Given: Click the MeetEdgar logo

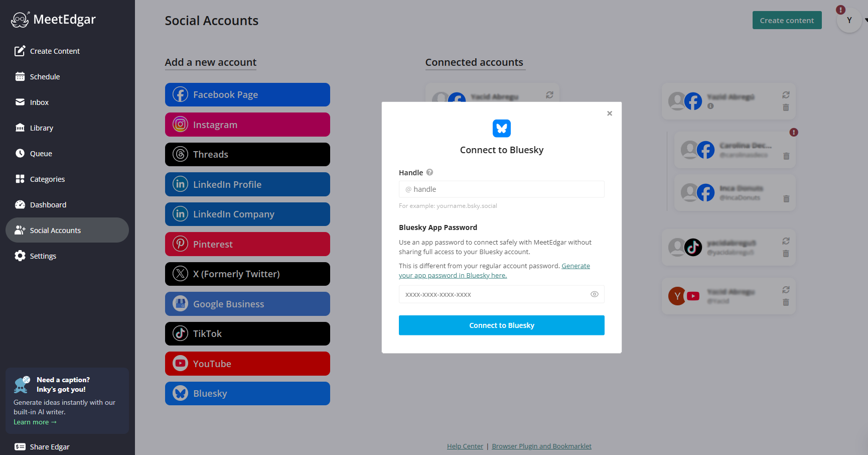Looking at the screenshot, I should [53, 20].
